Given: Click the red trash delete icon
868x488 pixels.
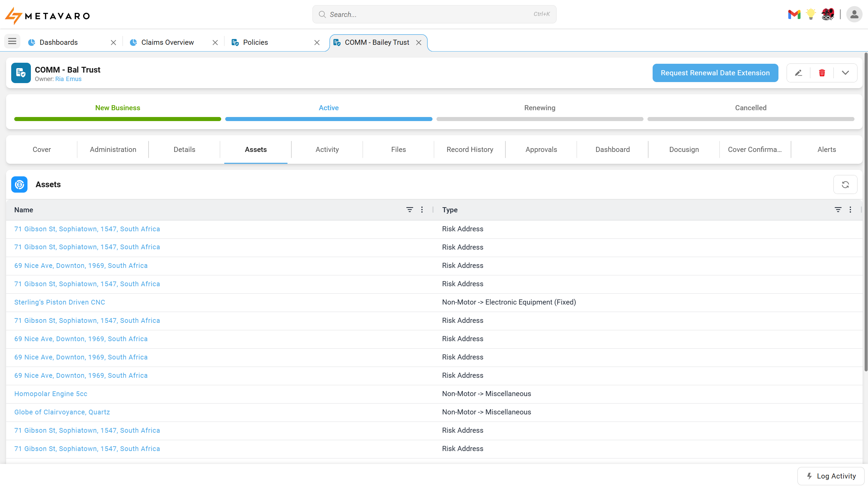Looking at the screenshot, I should coord(822,73).
